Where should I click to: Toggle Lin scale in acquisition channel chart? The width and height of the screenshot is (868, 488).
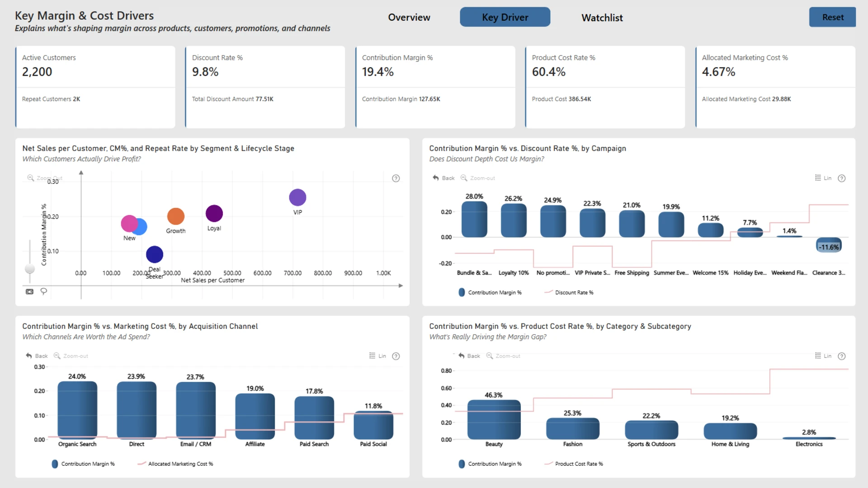click(377, 356)
